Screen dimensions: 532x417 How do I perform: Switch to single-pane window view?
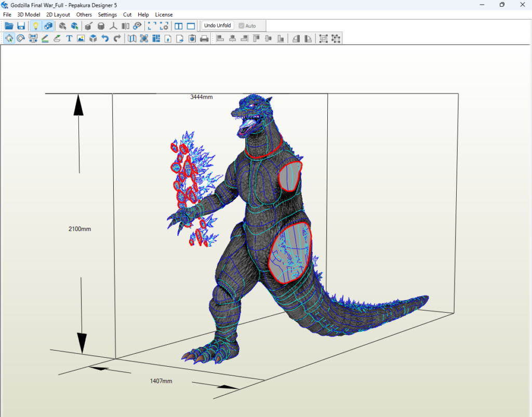191,26
